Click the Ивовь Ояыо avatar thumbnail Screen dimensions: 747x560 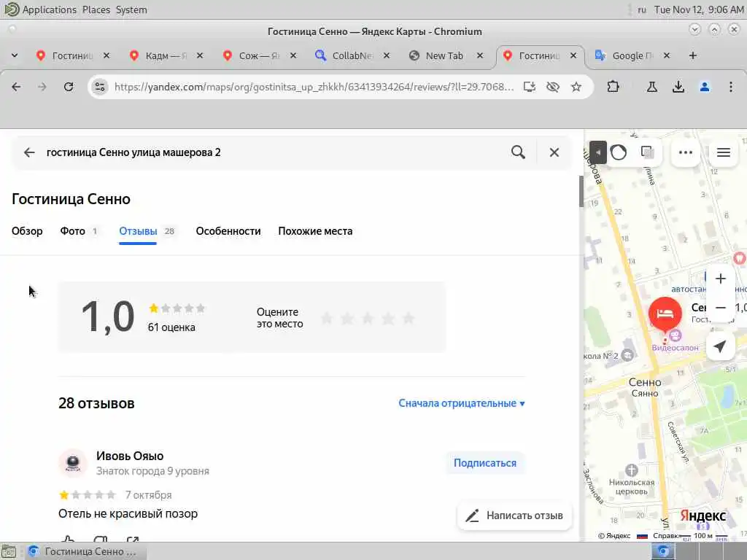[72, 462]
